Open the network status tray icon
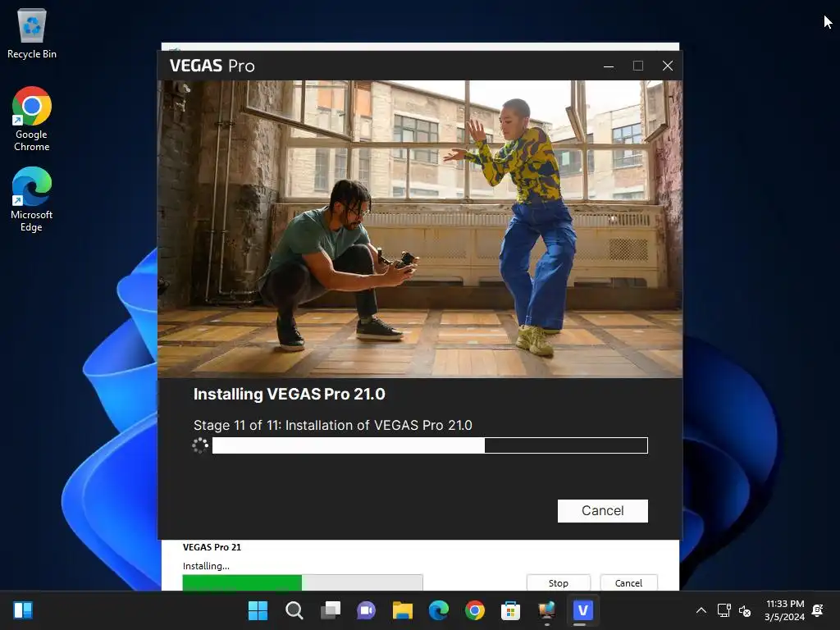840x630 pixels. (724, 610)
